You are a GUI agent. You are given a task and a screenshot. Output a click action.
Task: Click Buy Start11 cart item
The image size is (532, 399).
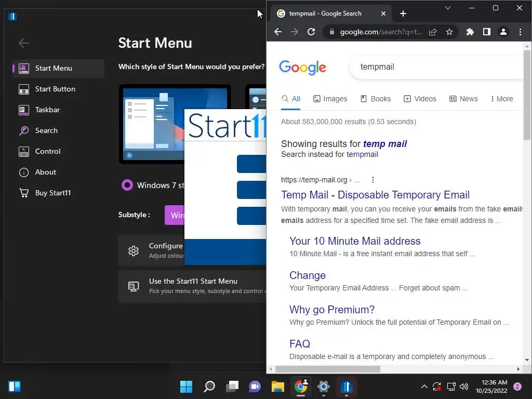(58, 193)
